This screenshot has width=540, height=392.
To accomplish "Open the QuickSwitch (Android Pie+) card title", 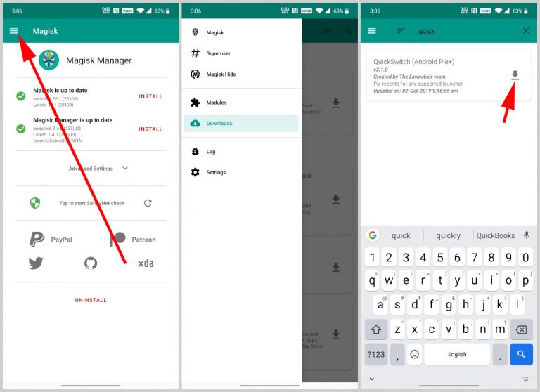I will 413,62.
